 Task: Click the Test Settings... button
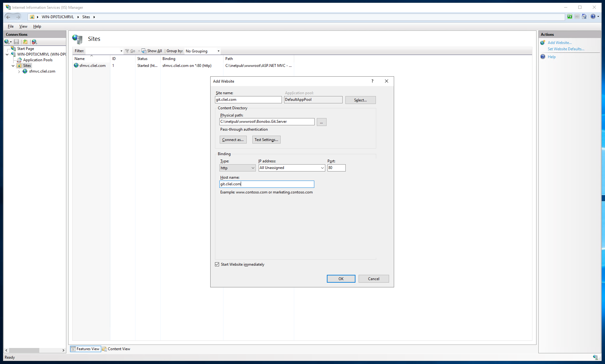tap(266, 140)
